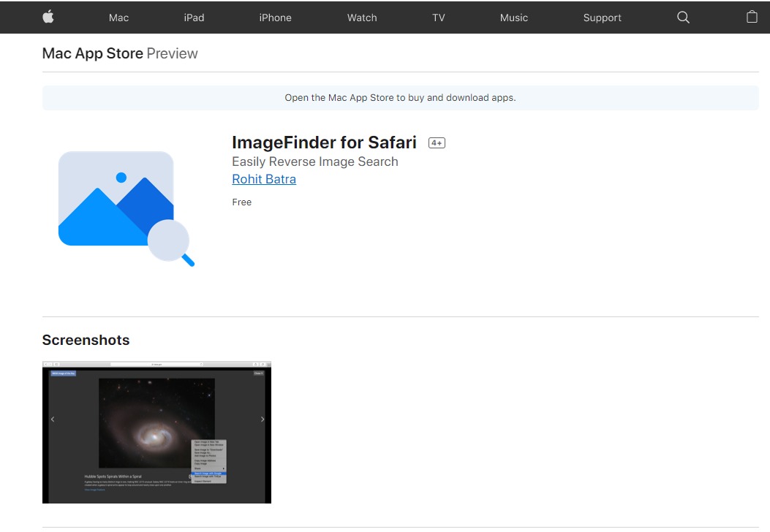
Task: Click the right arrow in the screenshot preview
Action: 263,419
